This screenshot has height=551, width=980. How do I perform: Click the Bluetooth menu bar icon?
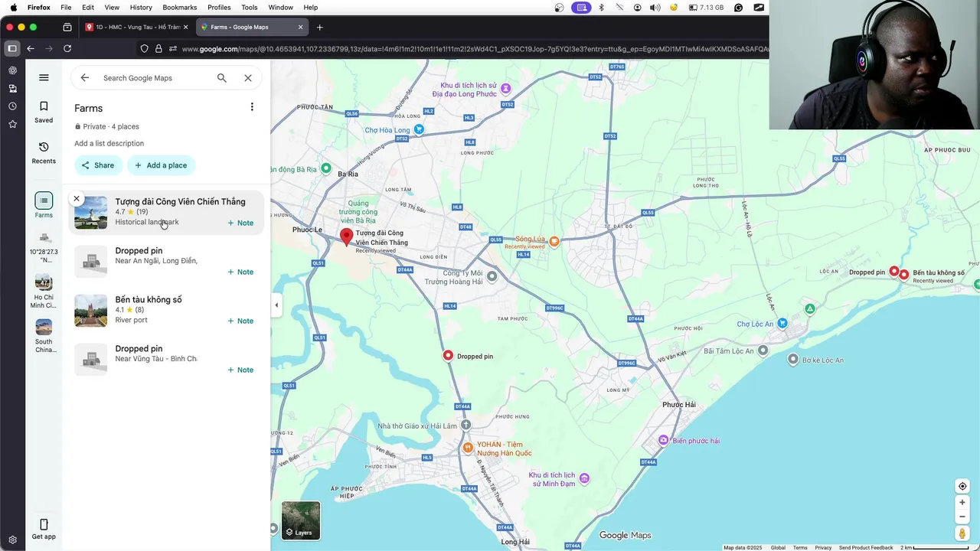(601, 8)
